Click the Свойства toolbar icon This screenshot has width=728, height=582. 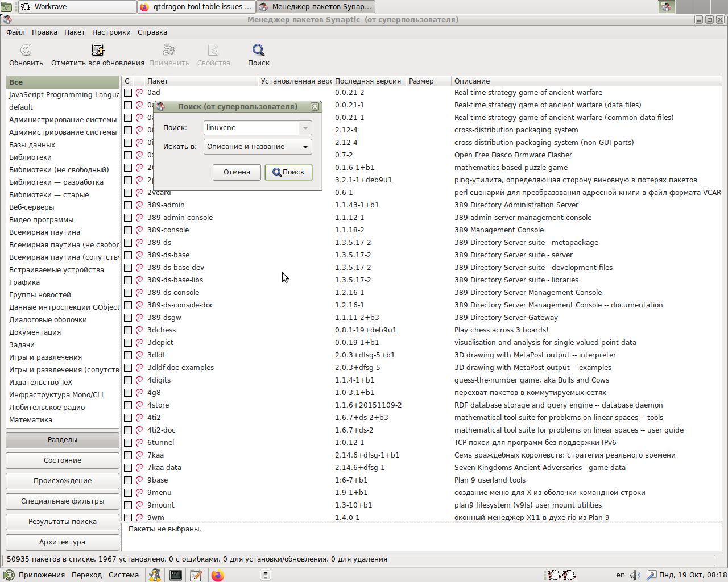tap(213, 50)
